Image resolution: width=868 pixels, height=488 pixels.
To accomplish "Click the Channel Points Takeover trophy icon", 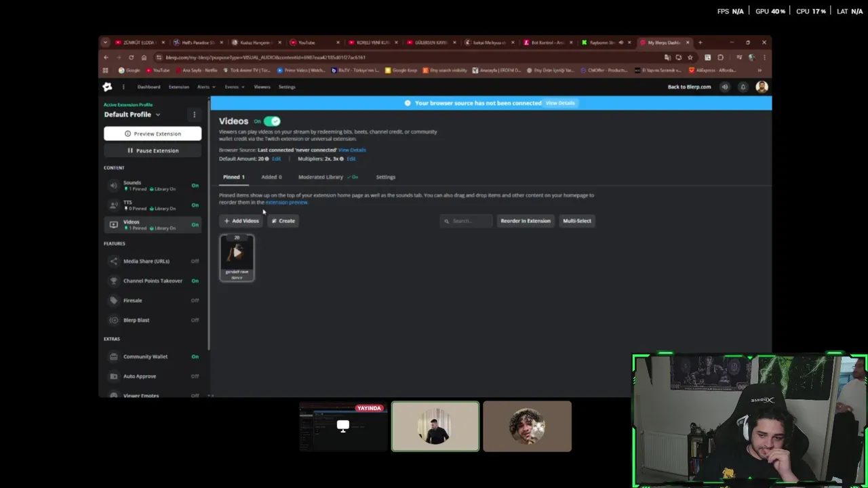I will 113,281.
